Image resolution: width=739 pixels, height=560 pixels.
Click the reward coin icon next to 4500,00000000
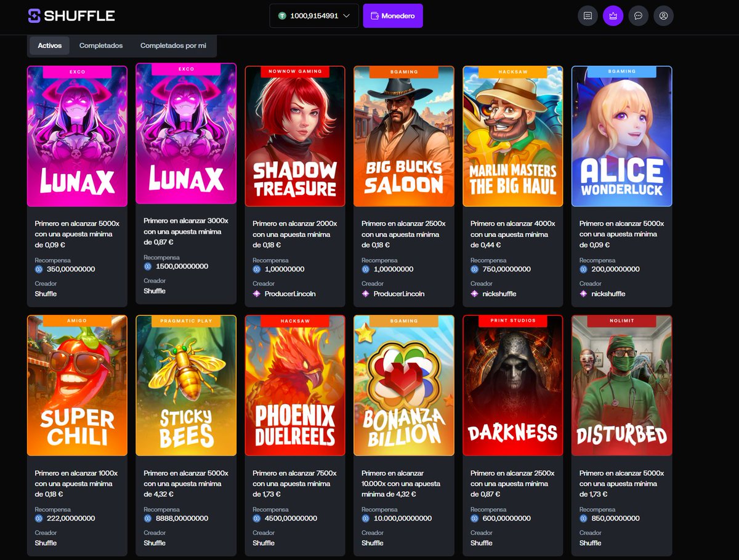(257, 518)
